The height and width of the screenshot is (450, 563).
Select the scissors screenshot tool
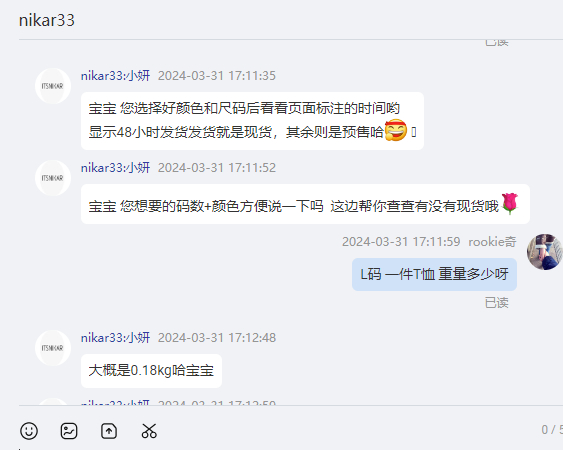coord(149,431)
